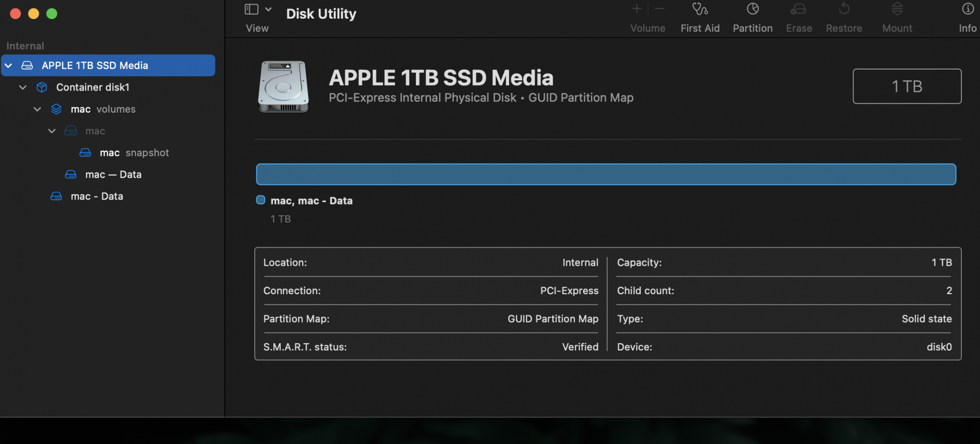Image resolution: width=980 pixels, height=444 pixels.
Task: Click the Disk Utility window title
Action: pyautogui.click(x=321, y=14)
